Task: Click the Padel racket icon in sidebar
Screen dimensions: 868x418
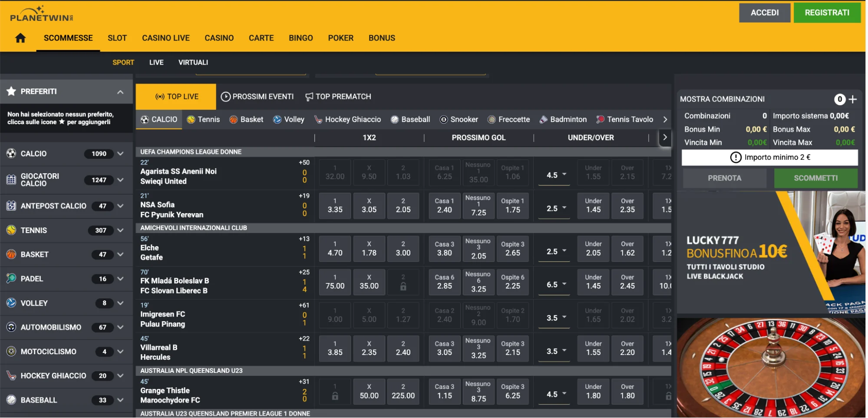Action: pos(11,279)
